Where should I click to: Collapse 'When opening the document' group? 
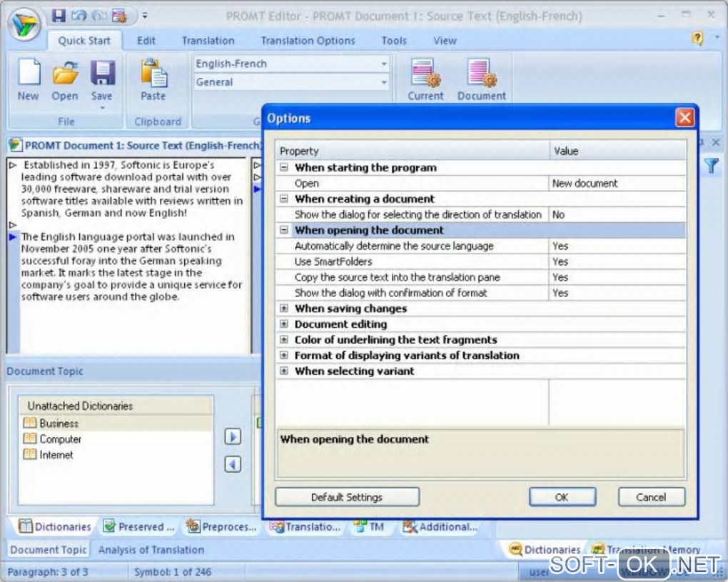point(284,230)
